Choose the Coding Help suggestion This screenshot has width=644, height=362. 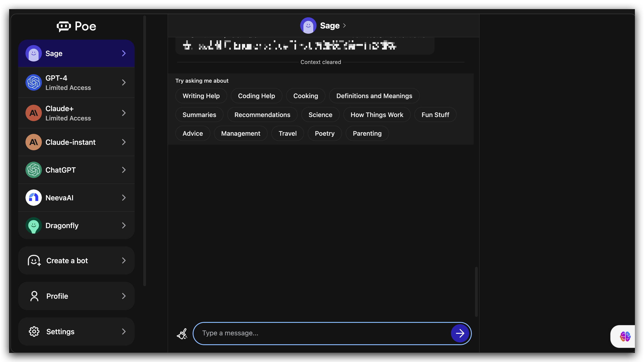(x=257, y=96)
